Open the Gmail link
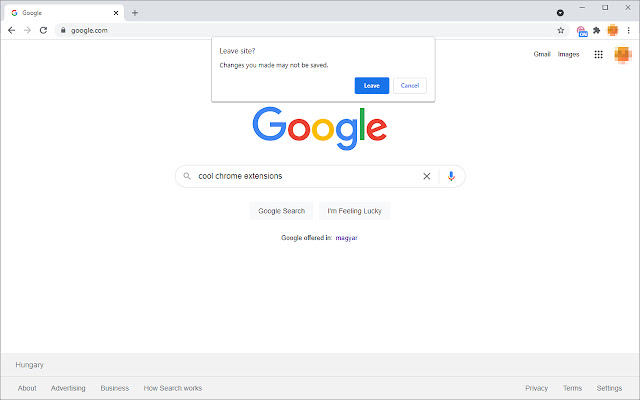The image size is (640, 400). coord(542,54)
